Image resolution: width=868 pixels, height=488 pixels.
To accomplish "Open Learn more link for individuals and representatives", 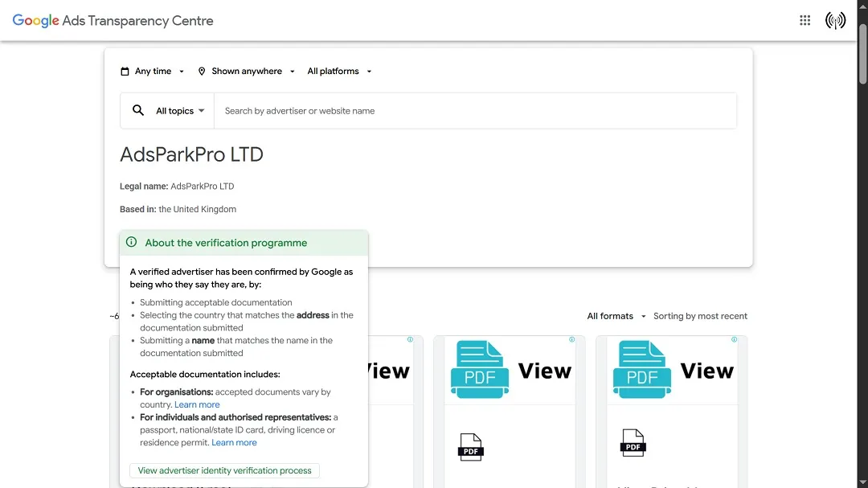I will click(234, 443).
